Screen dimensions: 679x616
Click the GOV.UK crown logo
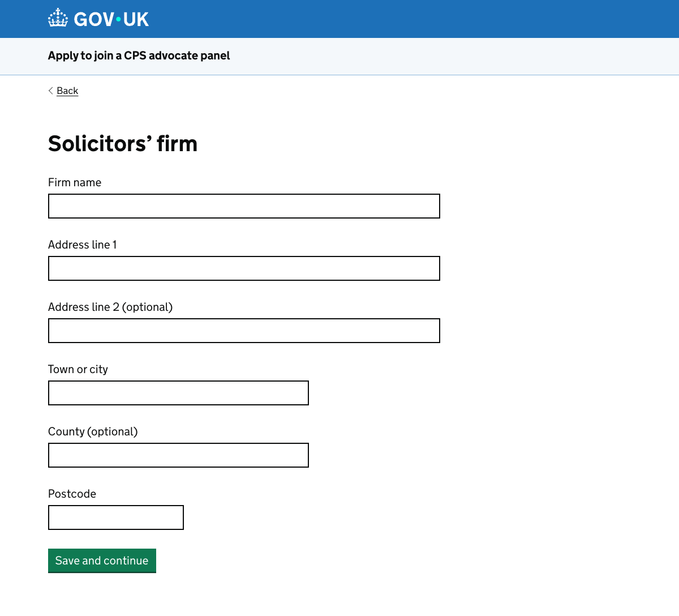57,18
